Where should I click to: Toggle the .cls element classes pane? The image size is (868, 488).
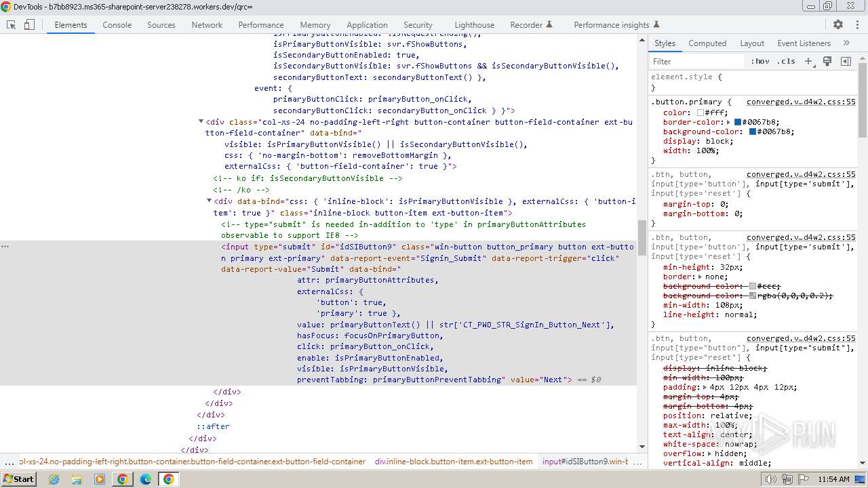click(x=787, y=61)
